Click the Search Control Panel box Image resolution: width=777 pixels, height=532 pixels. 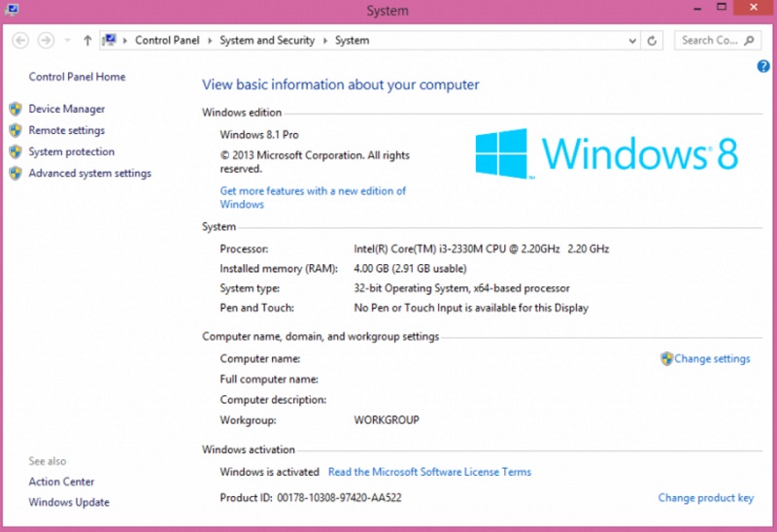[709, 41]
